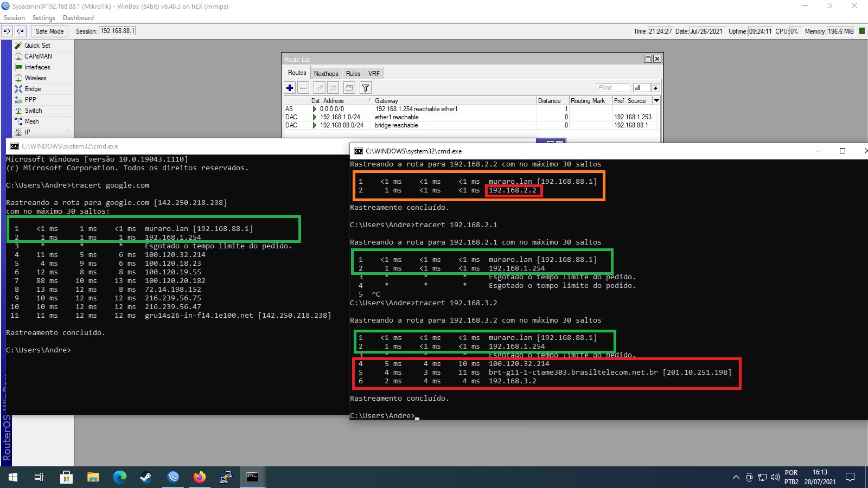The width and height of the screenshot is (868, 488).
Task: Open the PPP menu in the sidebar
Action: (30, 100)
